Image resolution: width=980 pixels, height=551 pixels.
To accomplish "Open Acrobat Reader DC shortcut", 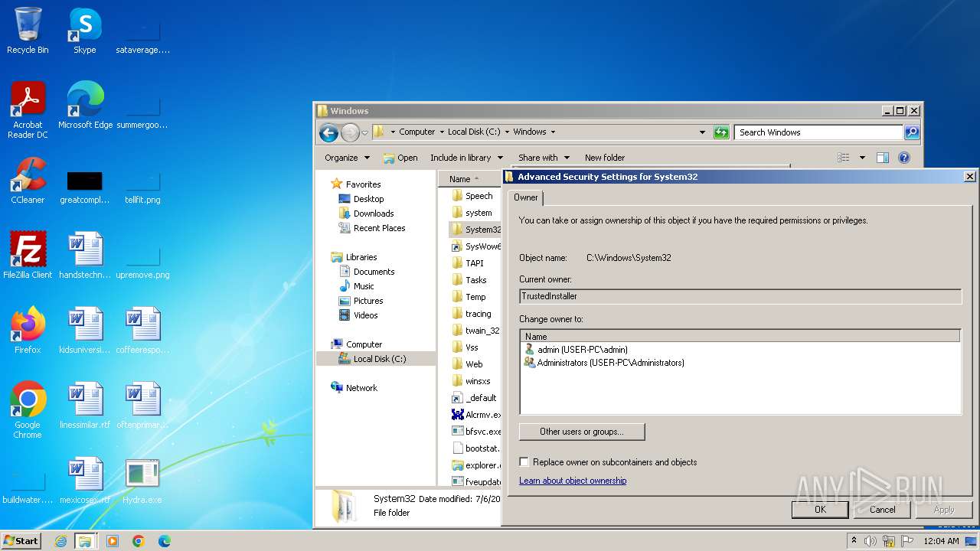I will click(x=28, y=109).
